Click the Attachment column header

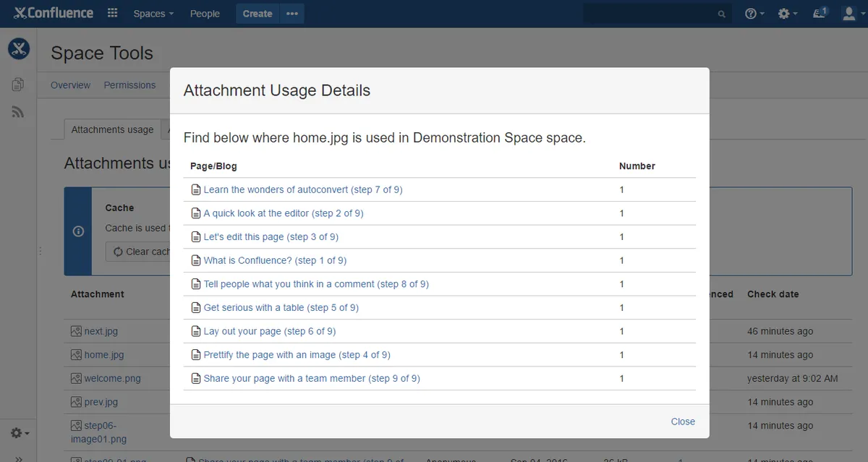tap(98, 294)
